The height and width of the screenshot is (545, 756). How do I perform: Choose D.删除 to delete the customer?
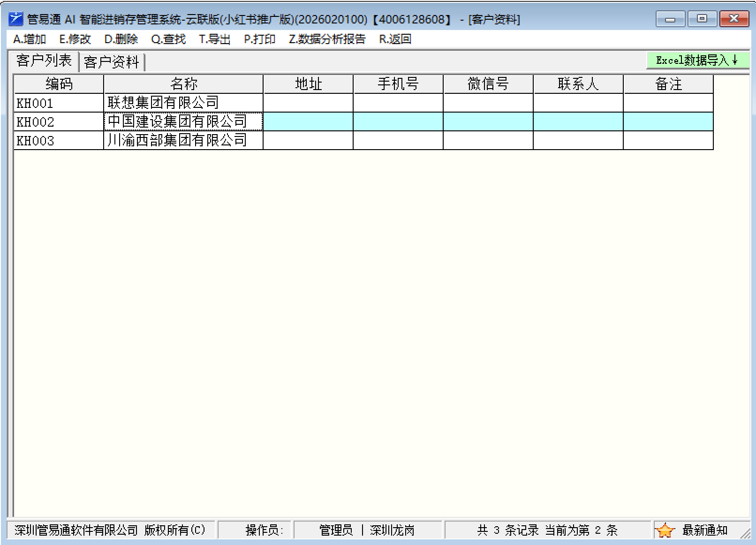click(121, 39)
